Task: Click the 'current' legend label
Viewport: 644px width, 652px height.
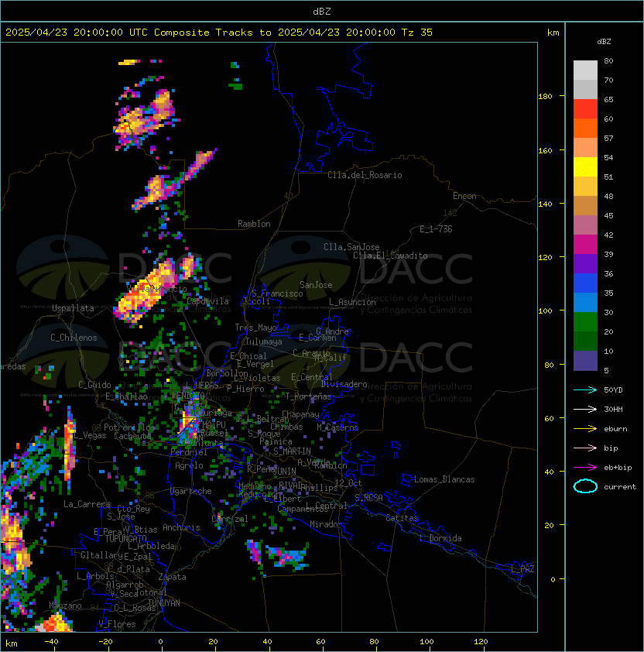Action: coord(620,487)
